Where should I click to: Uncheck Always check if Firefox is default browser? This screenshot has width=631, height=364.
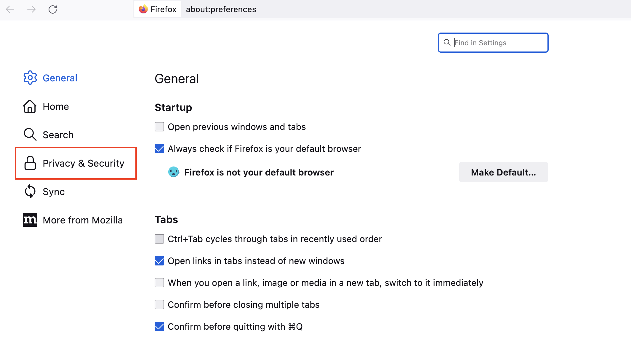coord(159,149)
